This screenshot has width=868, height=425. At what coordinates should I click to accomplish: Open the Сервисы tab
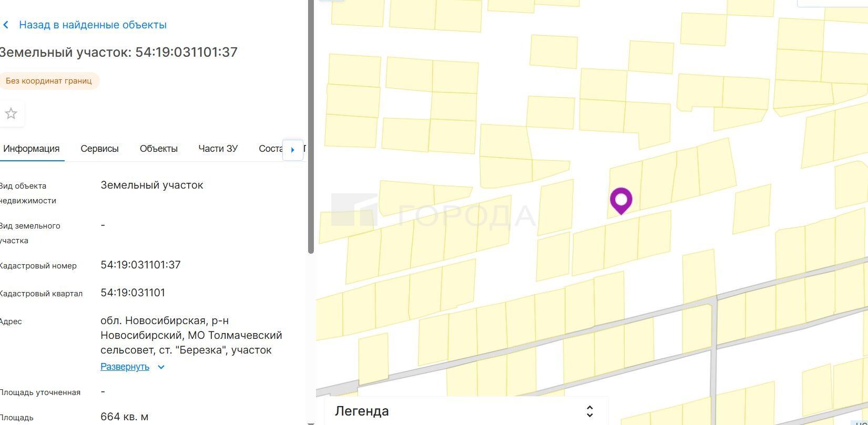(x=99, y=149)
